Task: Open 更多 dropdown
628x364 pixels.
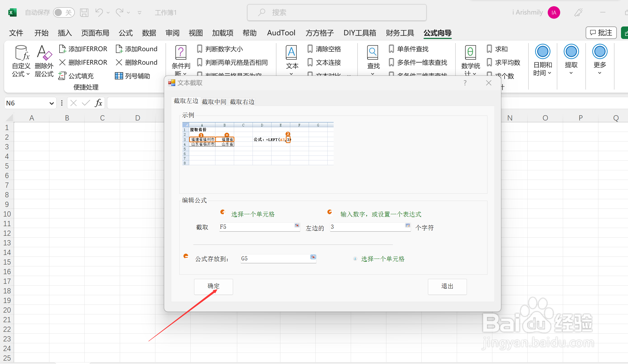Action: point(600,60)
